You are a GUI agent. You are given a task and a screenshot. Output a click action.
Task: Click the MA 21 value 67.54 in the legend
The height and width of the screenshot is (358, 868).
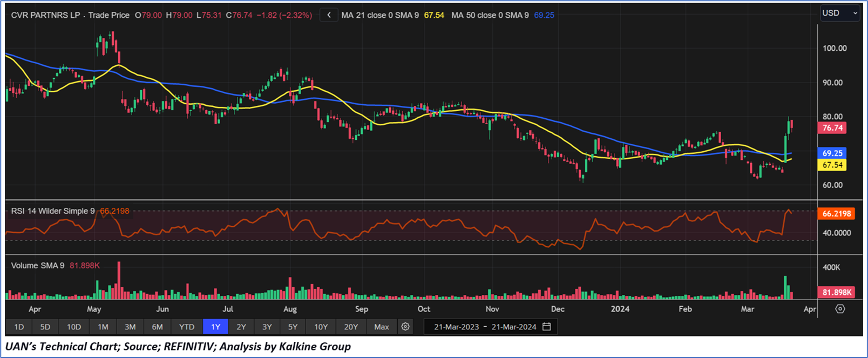click(x=434, y=15)
